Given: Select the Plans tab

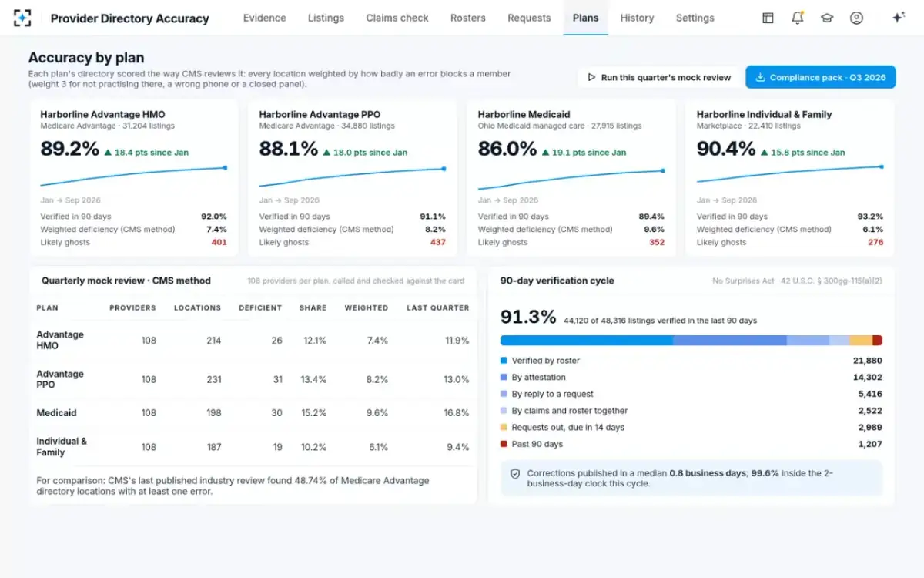Looking at the screenshot, I should point(585,18).
